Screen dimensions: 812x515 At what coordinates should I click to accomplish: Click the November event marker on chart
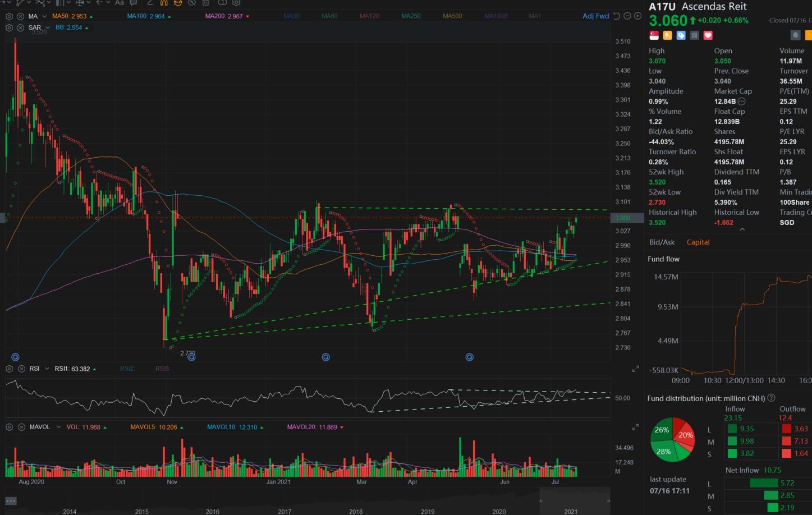pos(191,357)
